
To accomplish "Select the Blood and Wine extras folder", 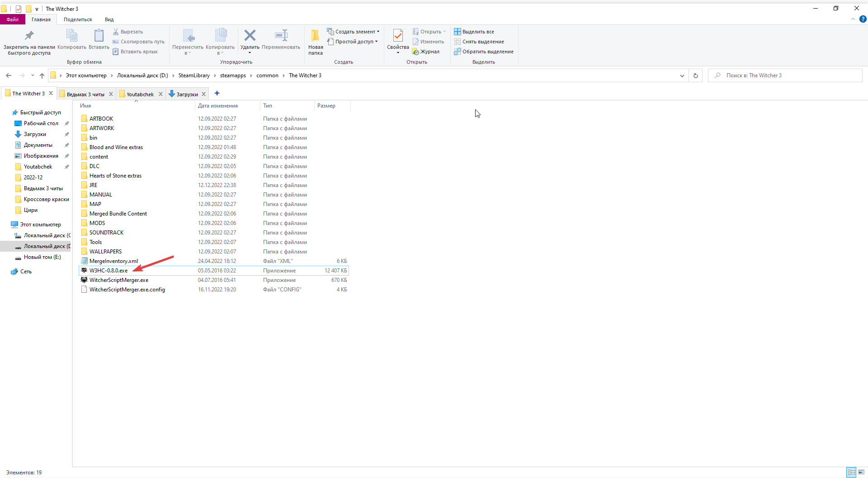I will [x=116, y=147].
